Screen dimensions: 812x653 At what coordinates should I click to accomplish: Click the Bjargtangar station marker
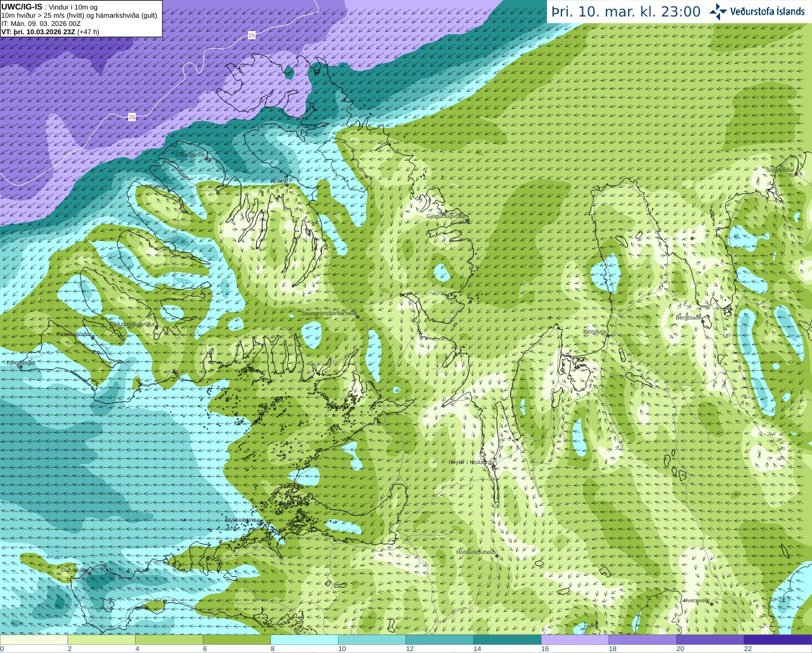click(20, 366)
